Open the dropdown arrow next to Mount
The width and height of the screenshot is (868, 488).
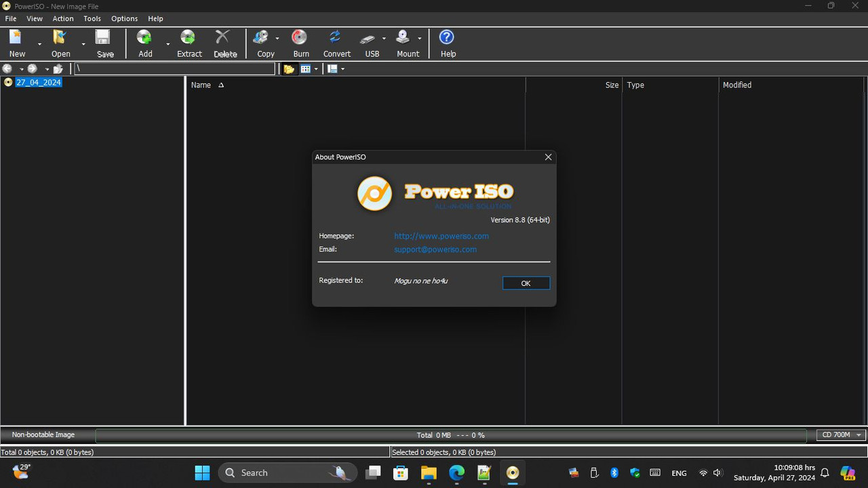tap(419, 38)
